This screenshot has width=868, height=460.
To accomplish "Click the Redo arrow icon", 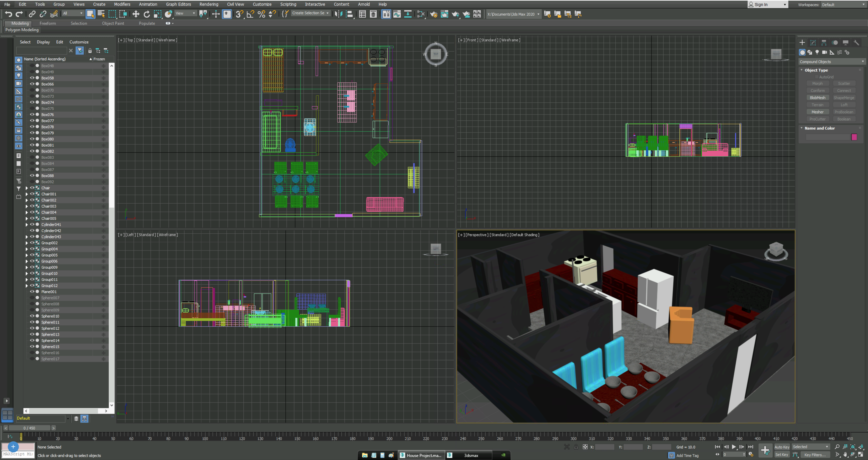I will pyautogui.click(x=19, y=14).
